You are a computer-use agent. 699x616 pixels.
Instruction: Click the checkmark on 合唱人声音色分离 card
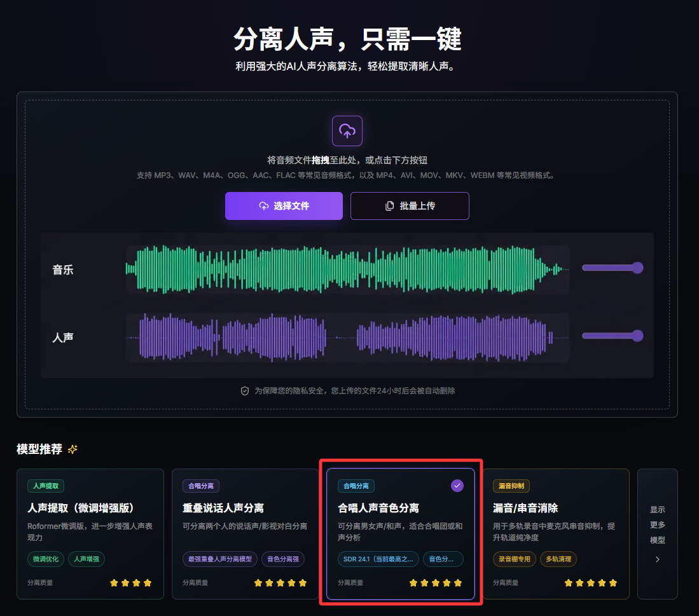(x=457, y=486)
